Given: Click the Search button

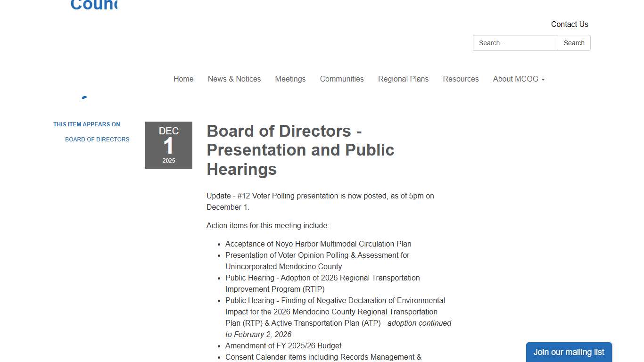Looking at the screenshot, I should [574, 43].
